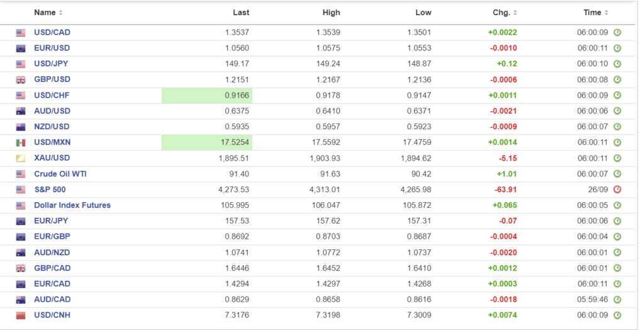
Task: Click the clock icon in USD/CAD row
Action: tap(617, 33)
